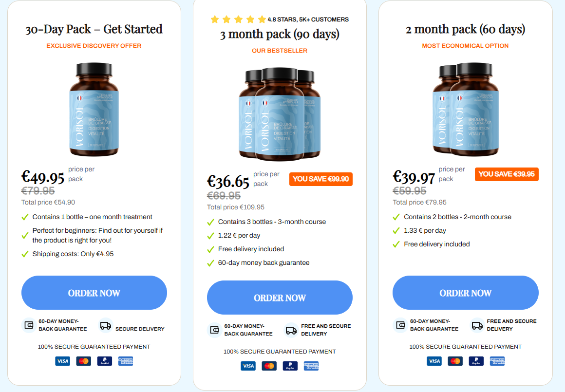Click the 3 month pack (90 days) heading
This screenshot has width=565, height=392.
pos(280,34)
